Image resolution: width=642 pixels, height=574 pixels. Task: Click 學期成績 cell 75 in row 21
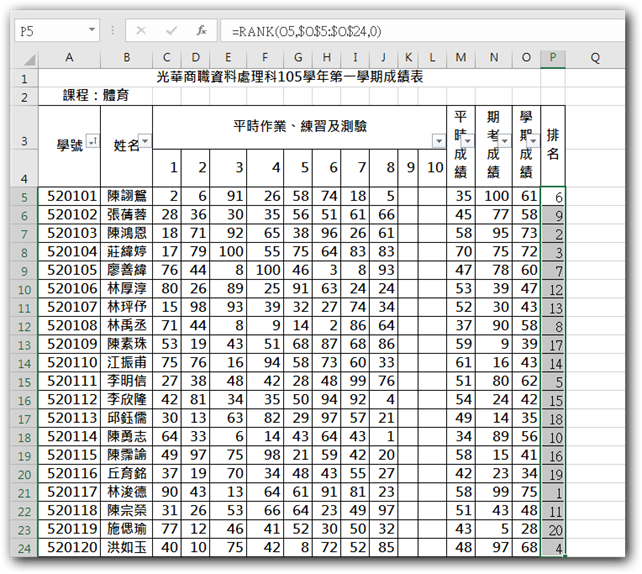pos(527,492)
